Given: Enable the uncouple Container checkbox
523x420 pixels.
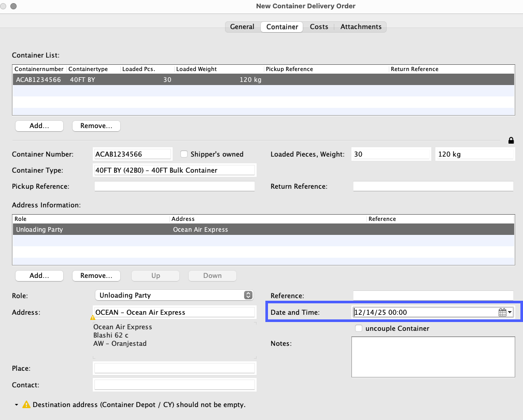Looking at the screenshot, I should [x=359, y=328].
